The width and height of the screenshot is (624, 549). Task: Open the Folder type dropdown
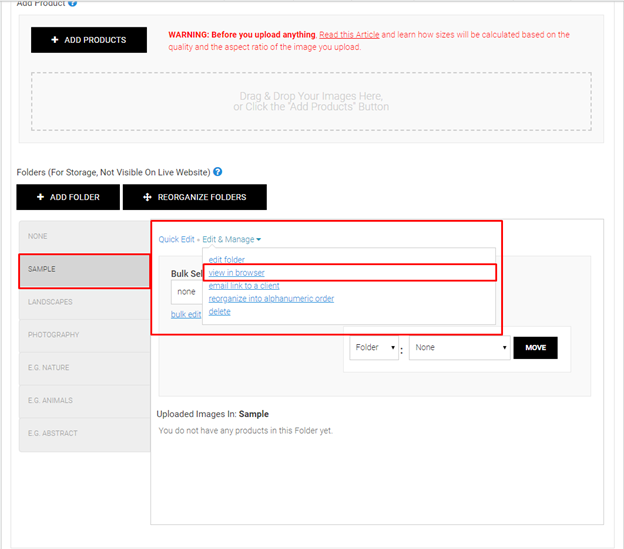tap(375, 348)
